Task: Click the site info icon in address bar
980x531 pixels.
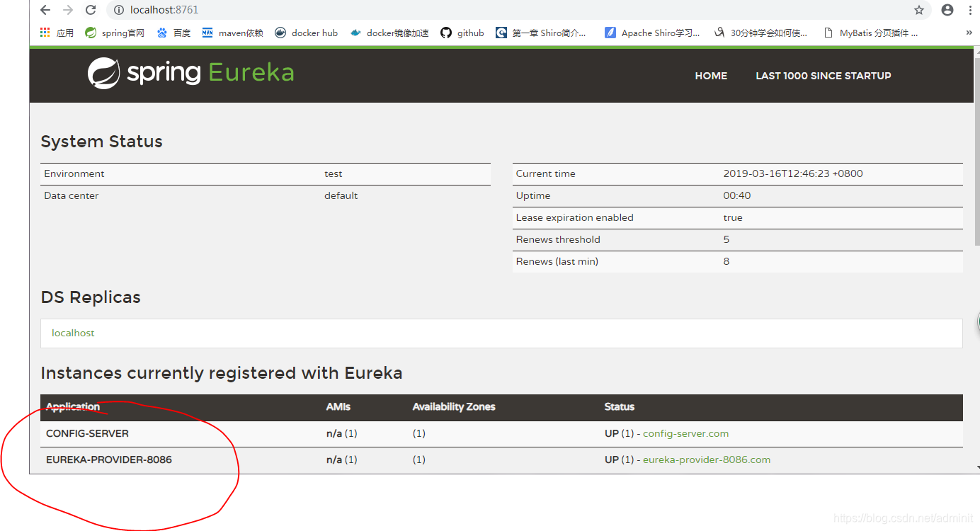Action: [119, 10]
